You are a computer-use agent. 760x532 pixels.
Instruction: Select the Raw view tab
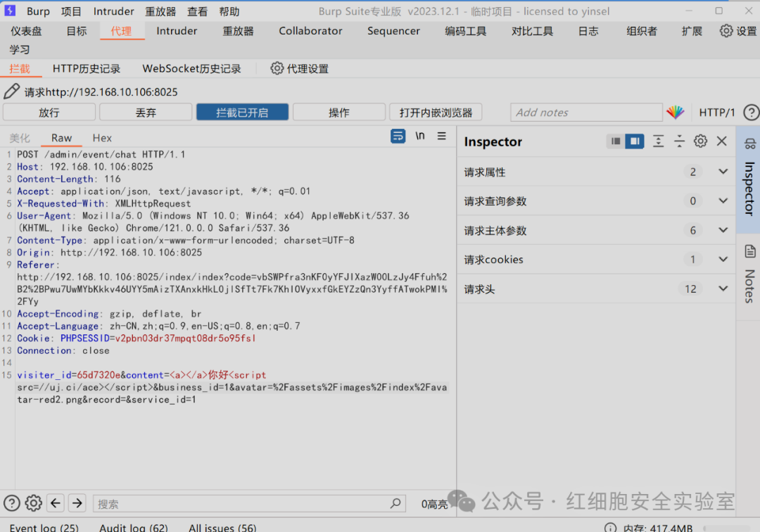click(x=61, y=138)
